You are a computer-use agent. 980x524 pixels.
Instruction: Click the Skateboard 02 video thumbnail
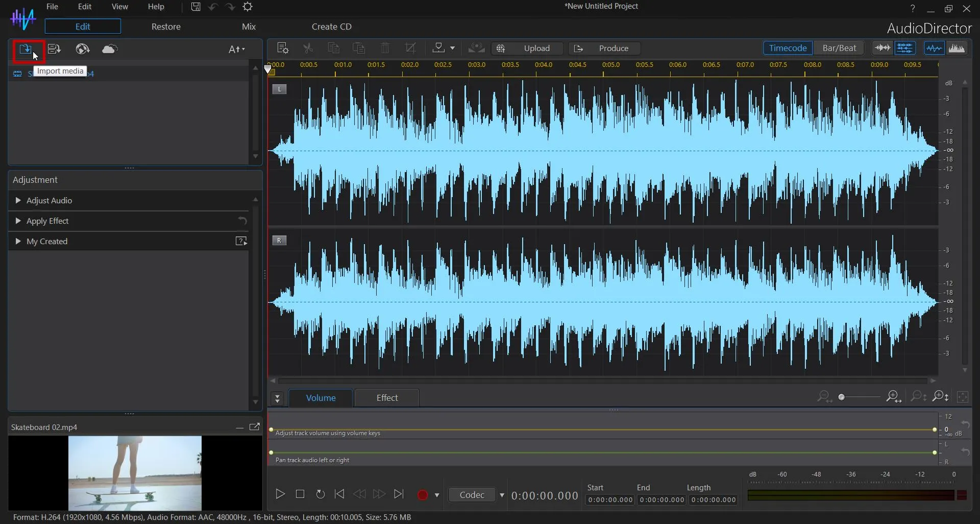135,472
